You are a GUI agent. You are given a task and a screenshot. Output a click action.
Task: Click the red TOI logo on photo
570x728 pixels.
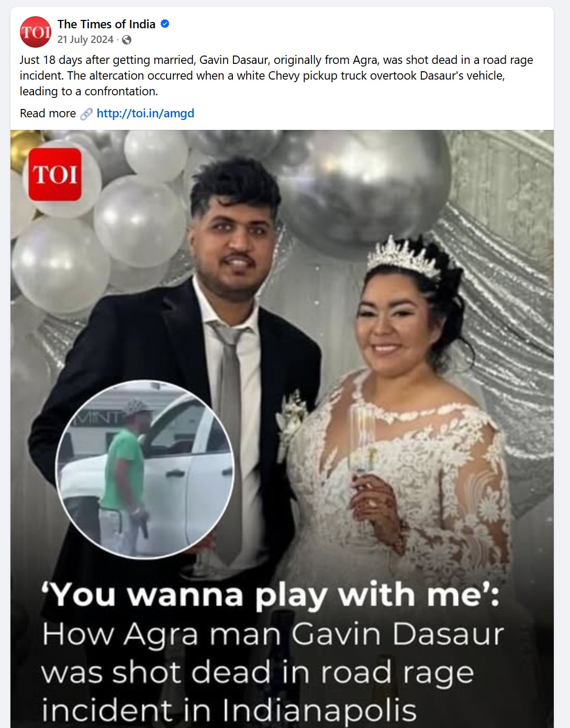pos(55,174)
